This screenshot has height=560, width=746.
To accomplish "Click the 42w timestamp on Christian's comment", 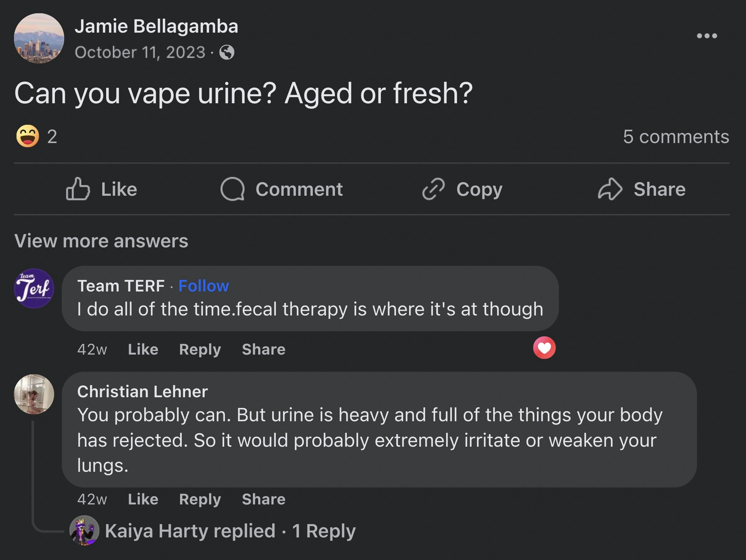I will pos(92,499).
